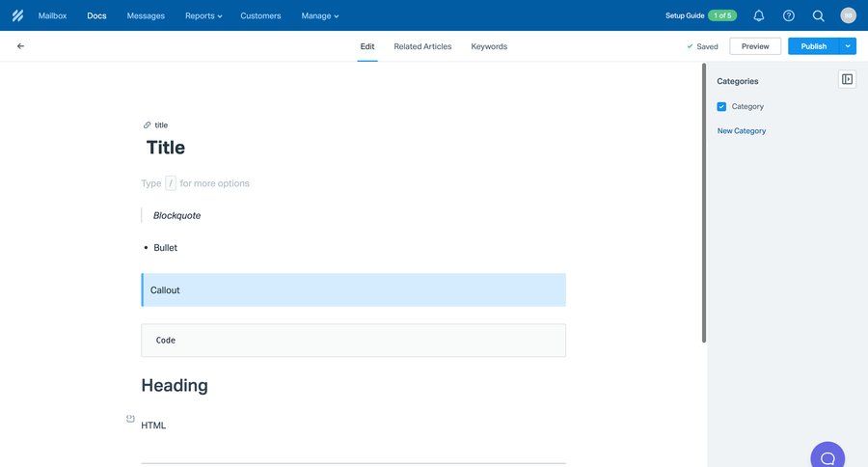This screenshot has width=868, height=467.
Task: Open Docs in the navigation
Action: [96, 15]
